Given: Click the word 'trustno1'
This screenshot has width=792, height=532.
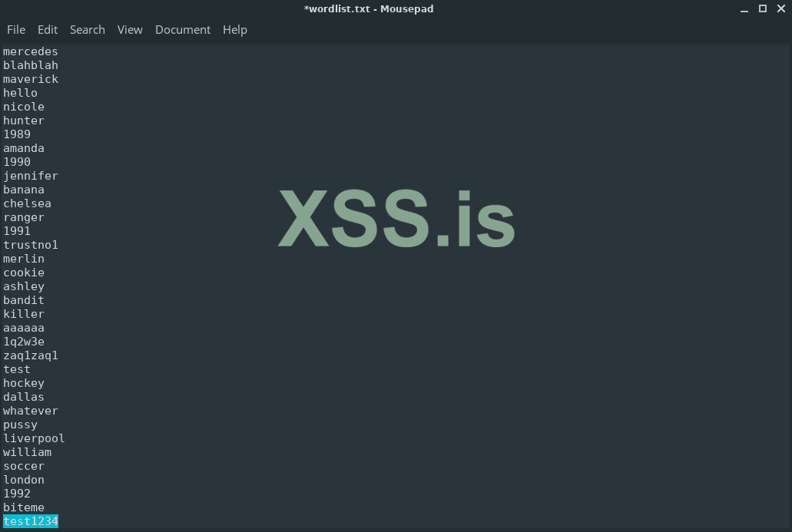Looking at the screenshot, I should [x=30, y=245].
